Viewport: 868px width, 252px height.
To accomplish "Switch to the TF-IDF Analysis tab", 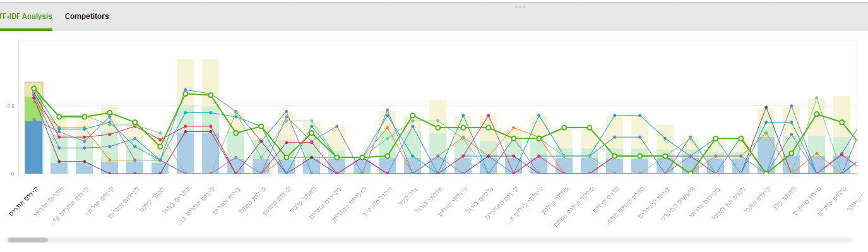I will (25, 16).
